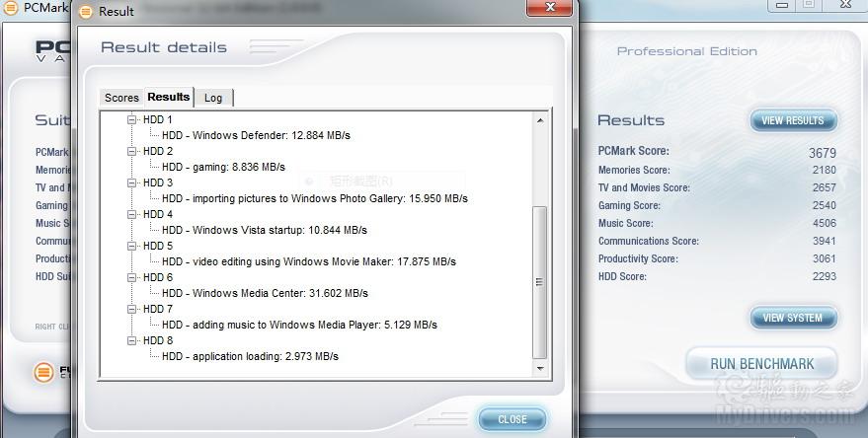868x438 pixels.
Task: Select the Windows Media Center 31.602 MB/s entry
Action: pos(265,293)
